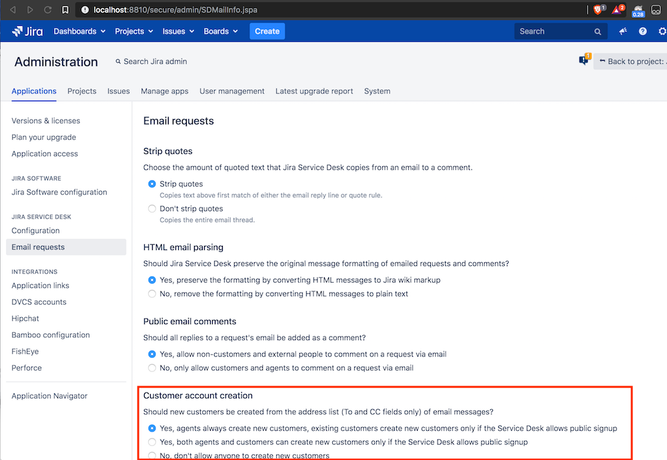This screenshot has height=460, width=667.
Task: Click the Brave rewards triangle icon
Action: tap(618, 9)
